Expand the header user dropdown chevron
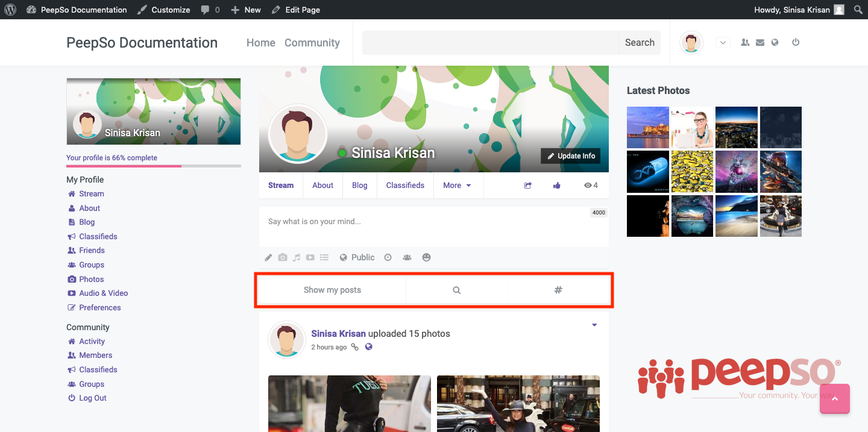This screenshot has height=432, width=868. pos(723,42)
